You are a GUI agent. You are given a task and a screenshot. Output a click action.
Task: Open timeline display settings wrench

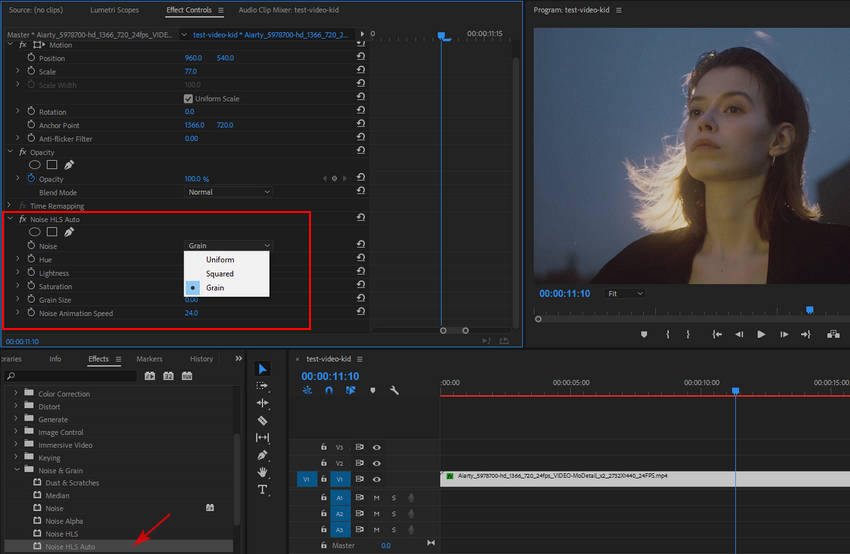click(x=394, y=390)
